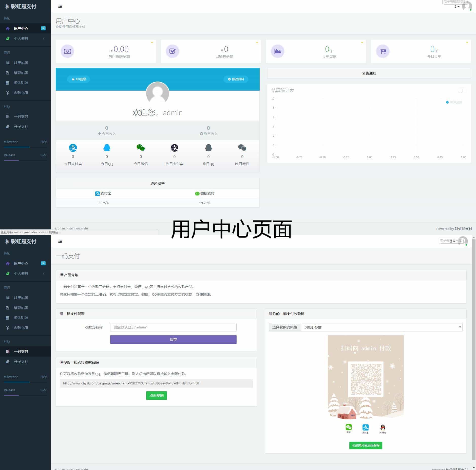Open 开发文档 in the 用户中心 page sidebar
Screen dimensions: 476x470
[x=25, y=127]
